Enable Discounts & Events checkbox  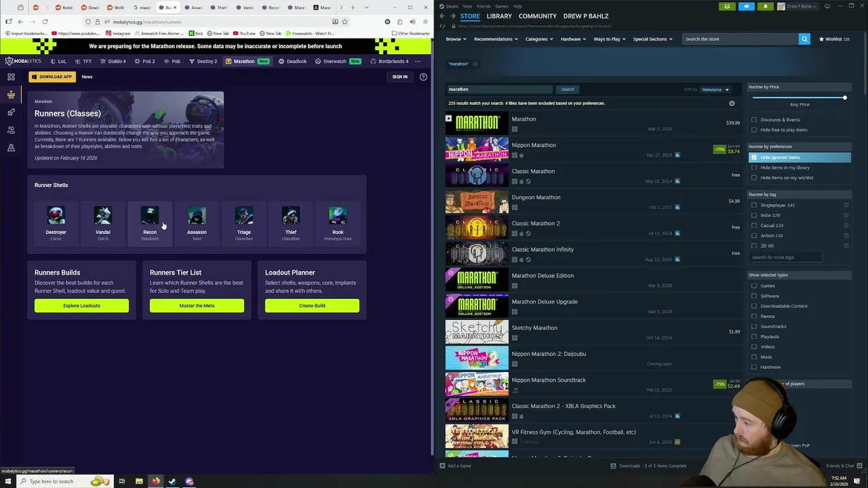754,119
